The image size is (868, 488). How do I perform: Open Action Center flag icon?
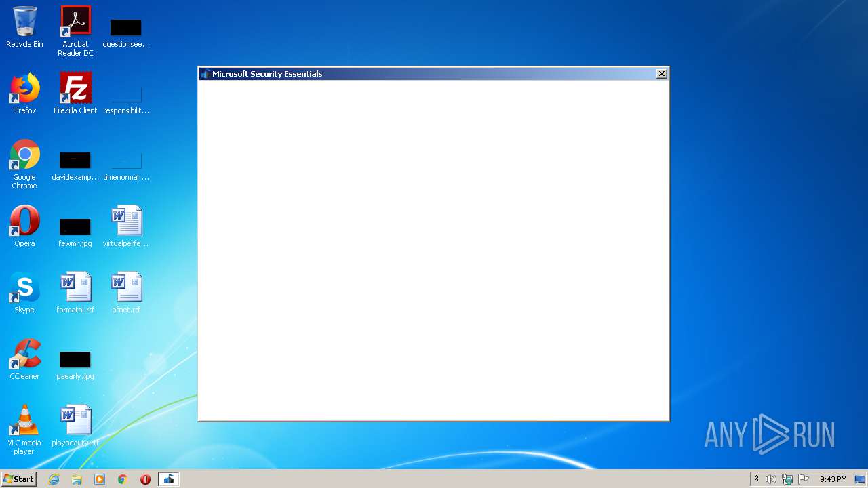coord(804,479)
